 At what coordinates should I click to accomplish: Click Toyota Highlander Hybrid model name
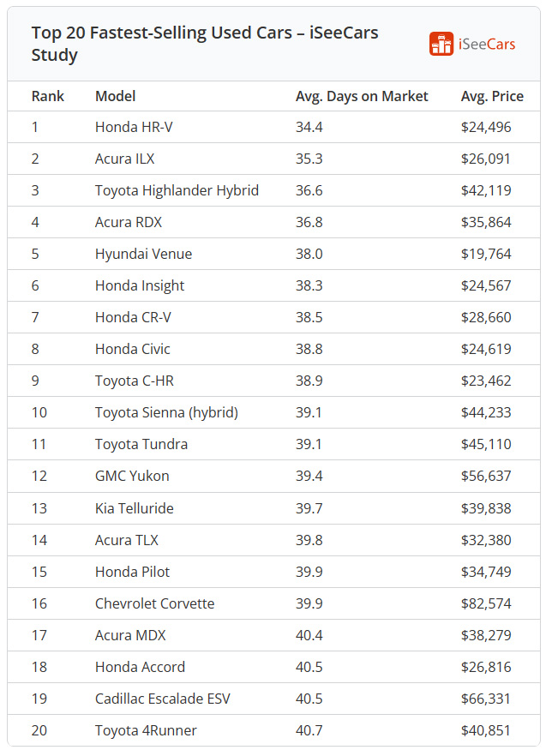(x=177, y=190)
